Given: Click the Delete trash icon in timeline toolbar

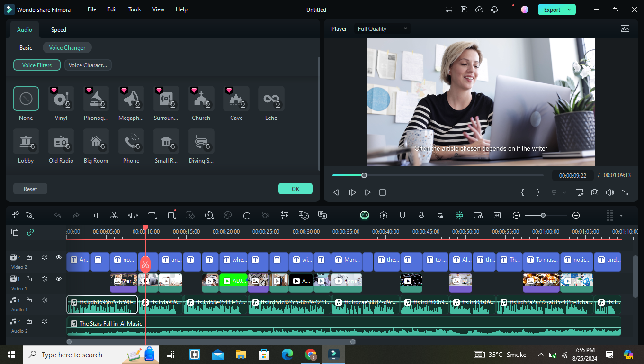Looking at the screenshot, I should click(95, 215).
